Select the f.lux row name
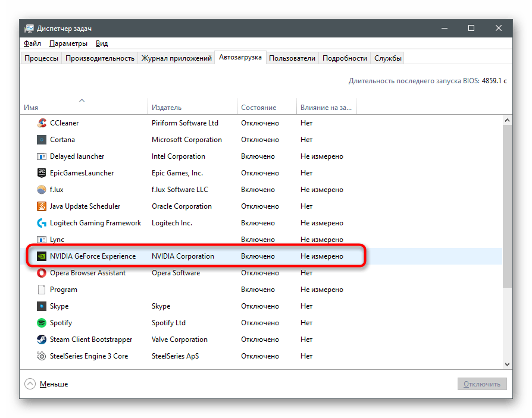Screen dimensions: 532x418 57,190
